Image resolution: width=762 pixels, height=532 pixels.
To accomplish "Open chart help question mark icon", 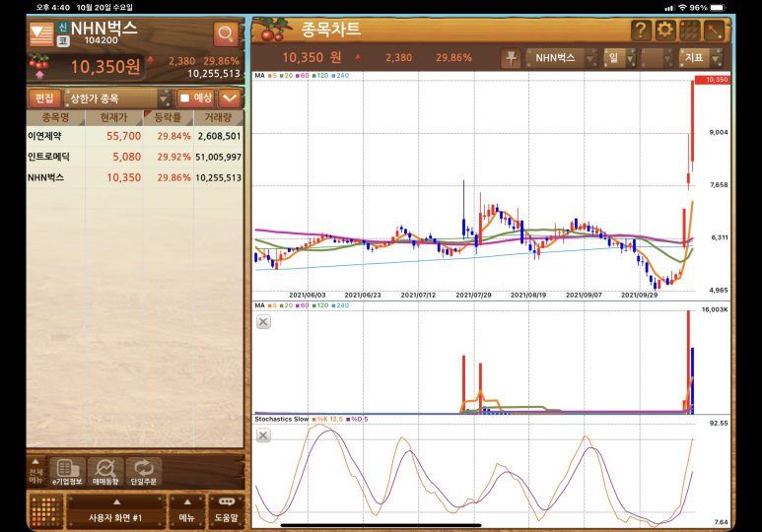I will pyautogui.click(x=641, y=31).
